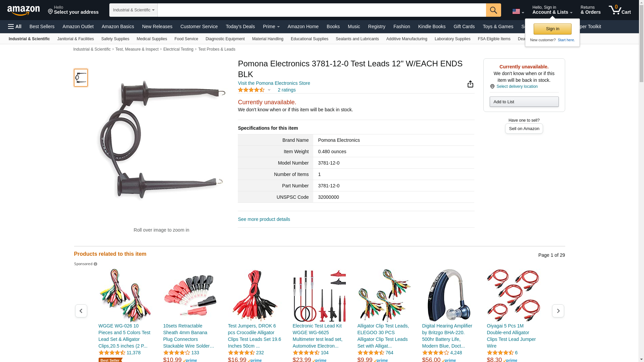This screenshot has width=644, height=362.
Task: Open Today's Deals menu item
Action: (240, 26)
